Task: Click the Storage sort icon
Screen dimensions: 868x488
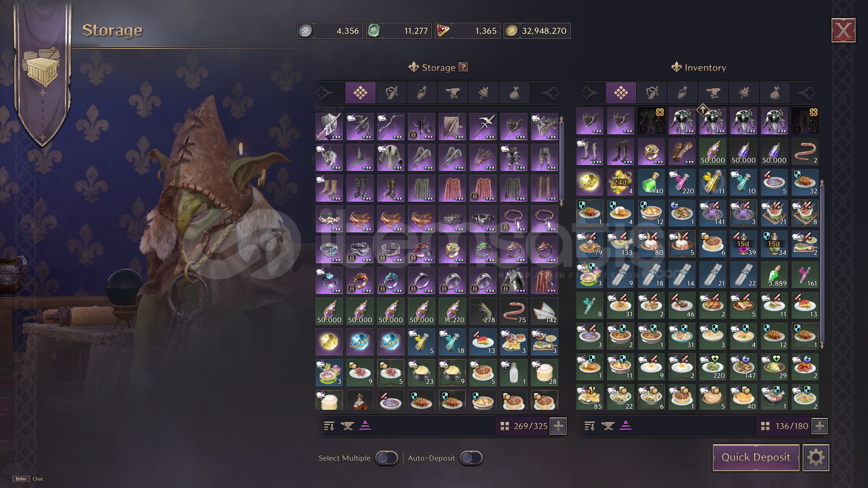Action: pos(329,426)
